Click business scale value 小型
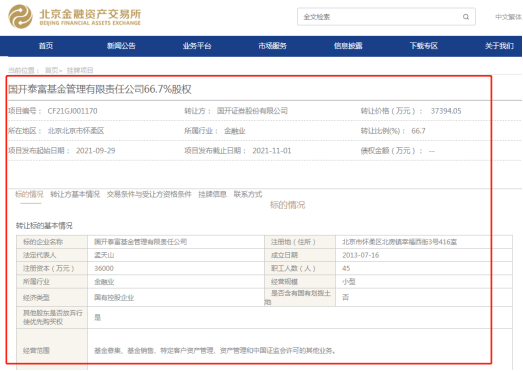 tap(349, 282)
